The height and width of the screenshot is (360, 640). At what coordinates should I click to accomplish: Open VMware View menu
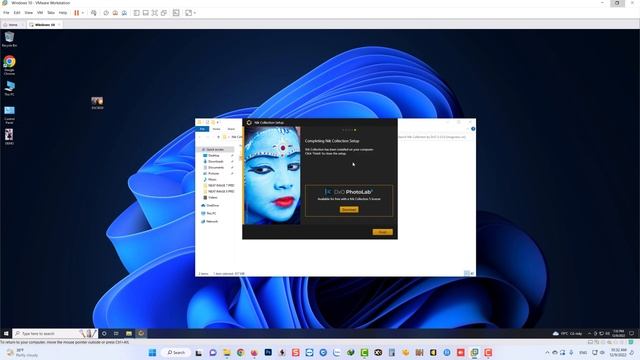(29, 13)
